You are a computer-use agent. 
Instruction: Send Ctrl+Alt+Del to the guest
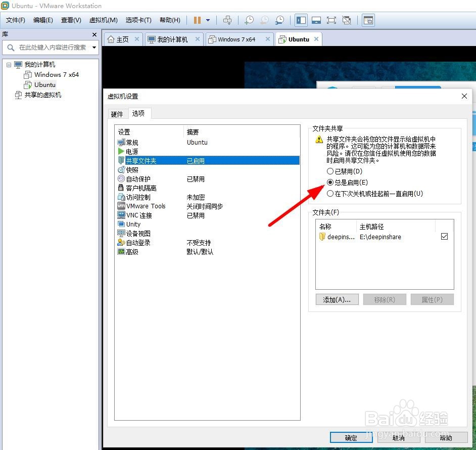(227, 20)
